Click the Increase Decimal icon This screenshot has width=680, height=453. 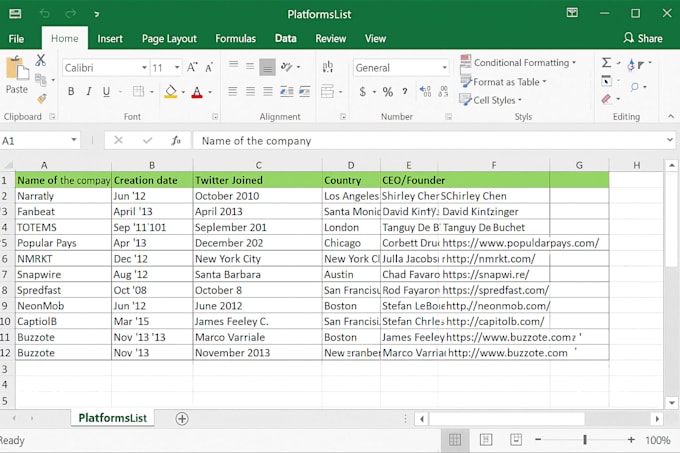425,91
